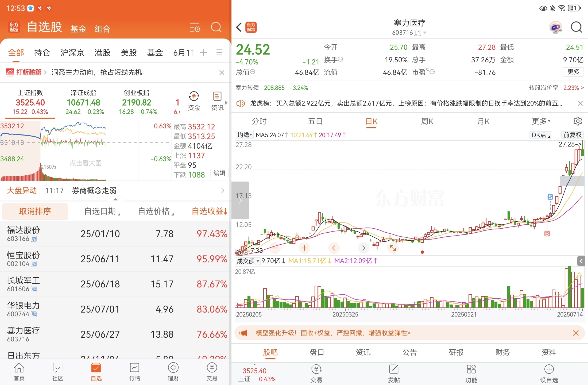Open 社区 community in bottom navigation

tap(58, 372)
